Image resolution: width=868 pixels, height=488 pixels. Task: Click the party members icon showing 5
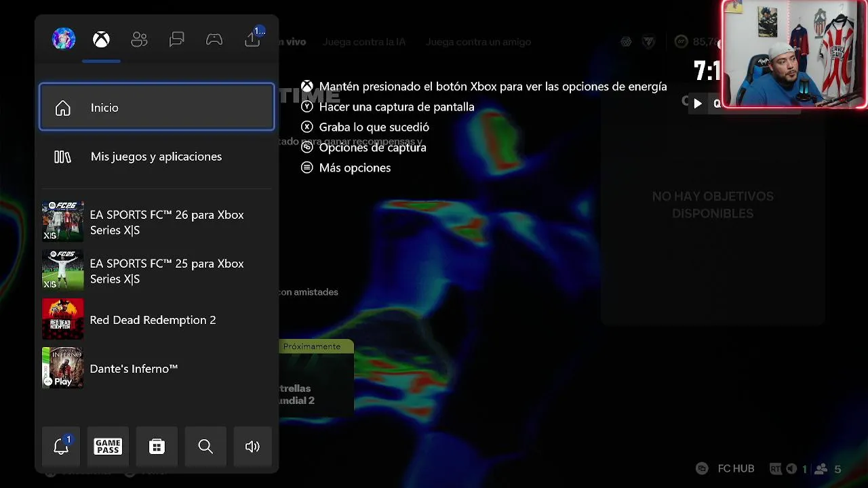pos(821,469)
